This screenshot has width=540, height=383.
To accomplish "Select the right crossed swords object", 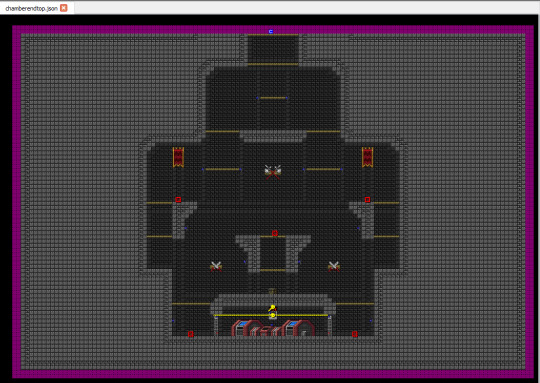I will [334, 266].
